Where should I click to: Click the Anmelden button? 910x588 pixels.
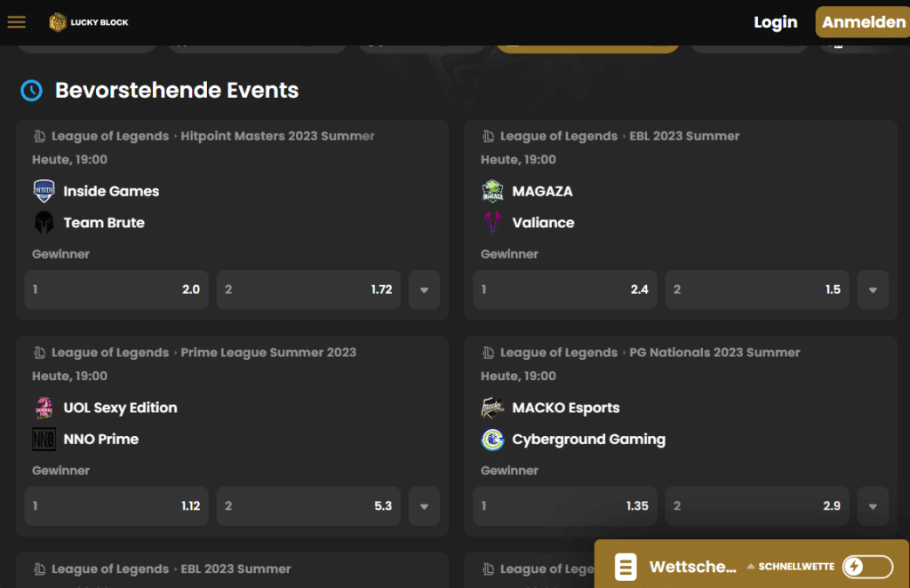[x=863, y=22]
